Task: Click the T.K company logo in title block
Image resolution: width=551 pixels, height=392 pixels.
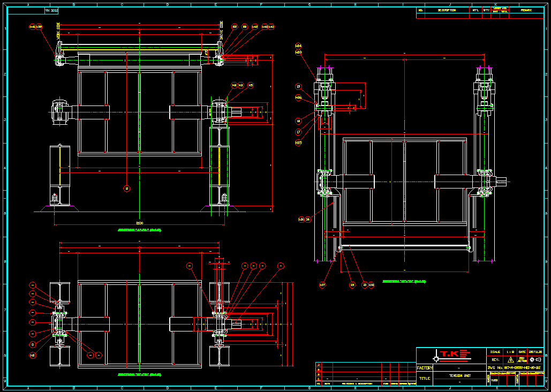Action: 451,355
